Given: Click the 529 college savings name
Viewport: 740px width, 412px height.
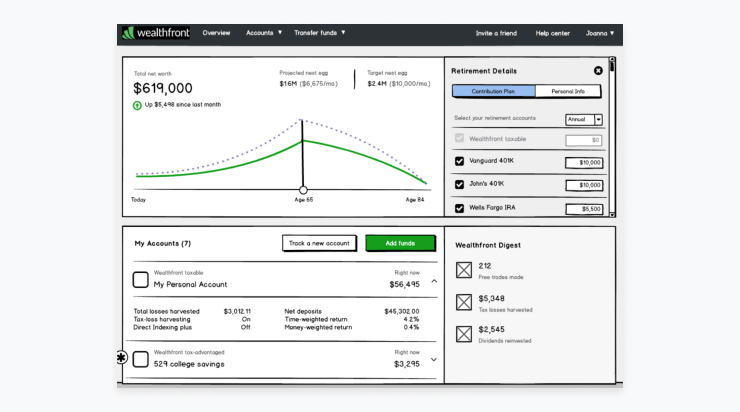Looking at the screenshot, I should tap(189, 364).
